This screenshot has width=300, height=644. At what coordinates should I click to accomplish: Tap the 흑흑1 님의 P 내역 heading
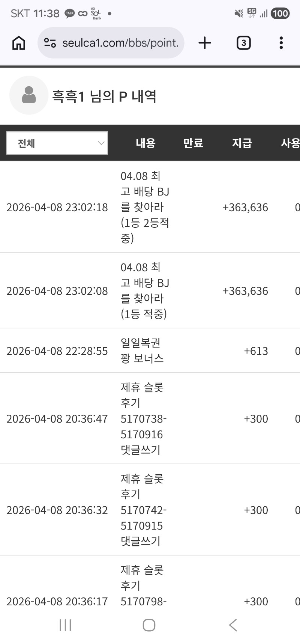[104, 96]
